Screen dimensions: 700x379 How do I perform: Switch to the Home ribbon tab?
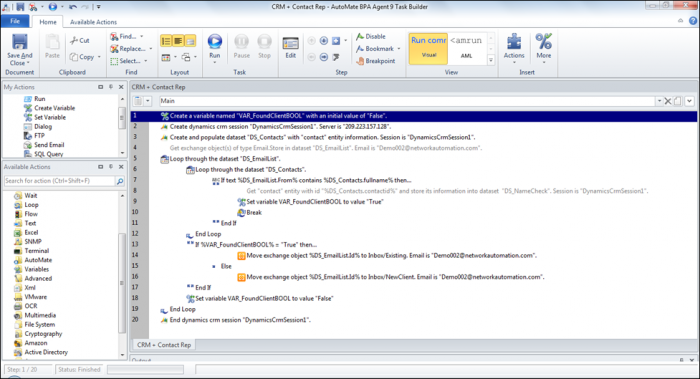pyautogui.click(x=48, y=22)
